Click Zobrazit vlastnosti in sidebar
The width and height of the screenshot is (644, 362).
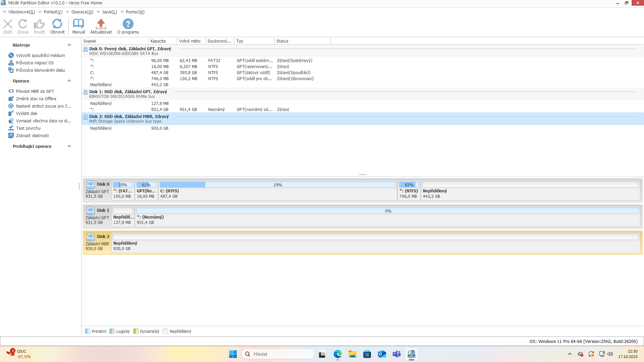click(32, 136)
